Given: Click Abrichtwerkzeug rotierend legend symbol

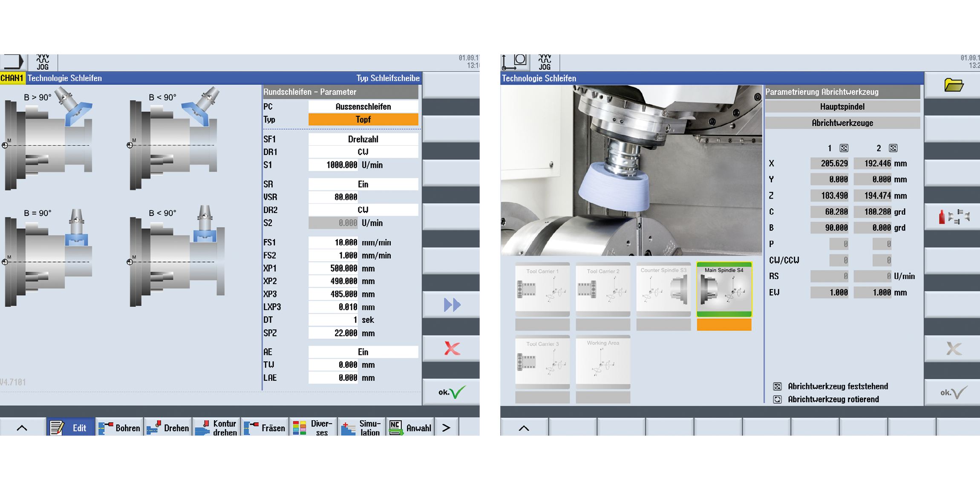Looking at the screenshot, I should click(x=777, y=399).
